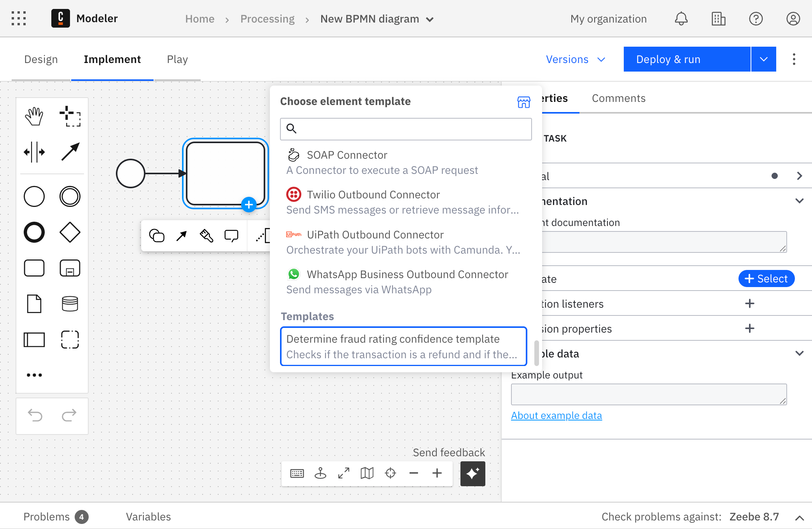
Task: Open the marketplace icon in template popup
Action: [523, 102]
